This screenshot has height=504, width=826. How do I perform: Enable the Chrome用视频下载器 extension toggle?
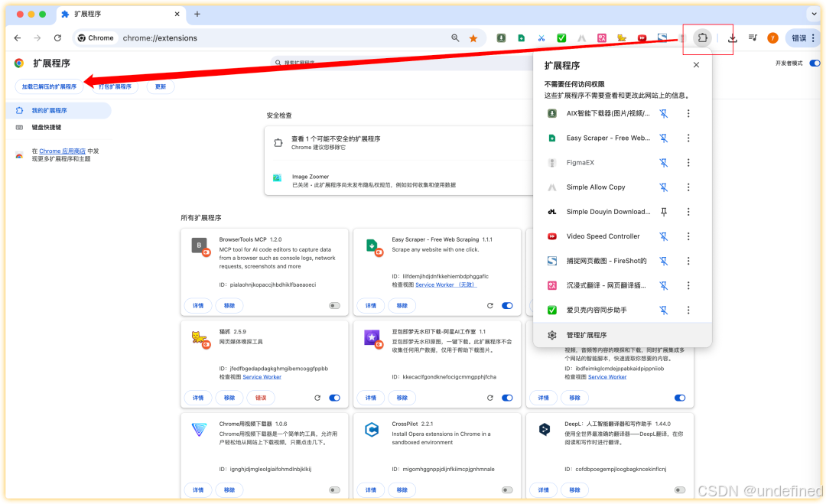[x=334, y=489]
